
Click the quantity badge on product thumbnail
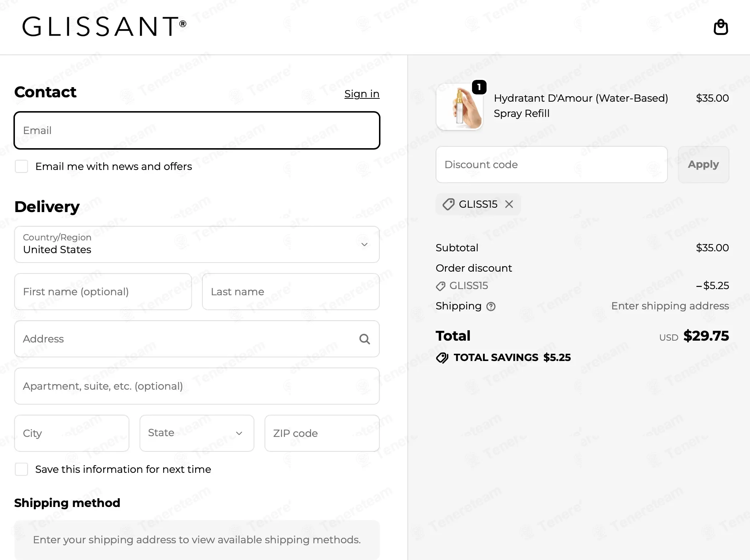pyautogui.click(x=479, y=87)
